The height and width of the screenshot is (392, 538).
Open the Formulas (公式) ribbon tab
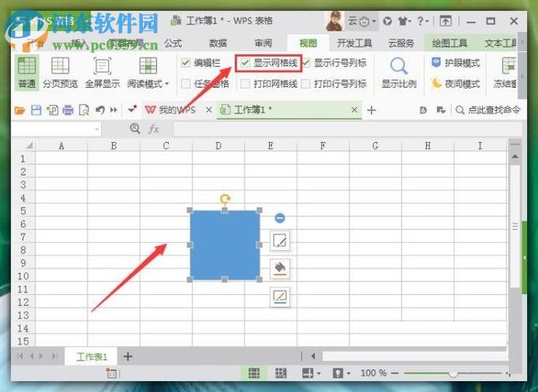(x=173, y=43)
